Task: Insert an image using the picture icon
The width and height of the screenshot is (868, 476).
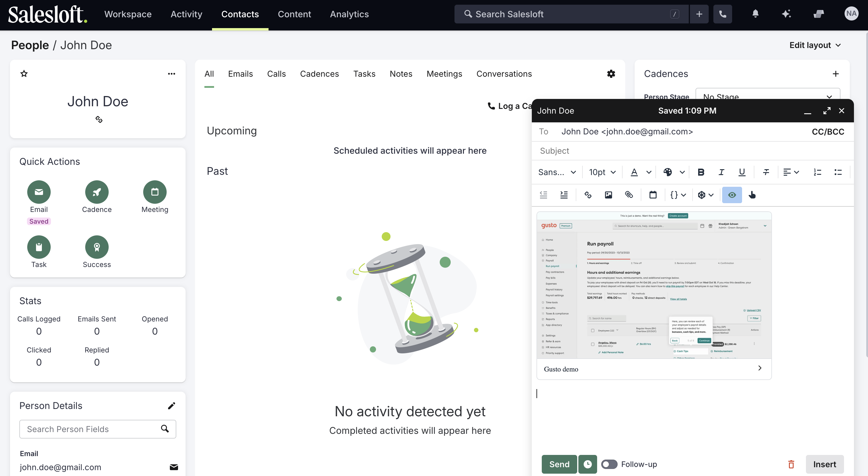Action: click(608, 195)
